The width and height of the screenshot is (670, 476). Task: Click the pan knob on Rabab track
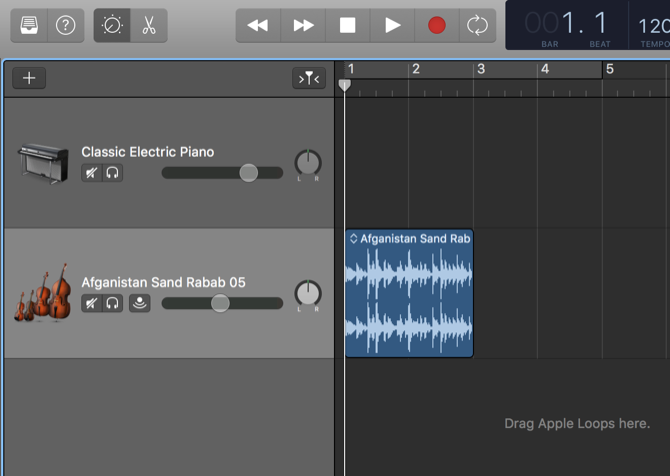tap(308, 294)
